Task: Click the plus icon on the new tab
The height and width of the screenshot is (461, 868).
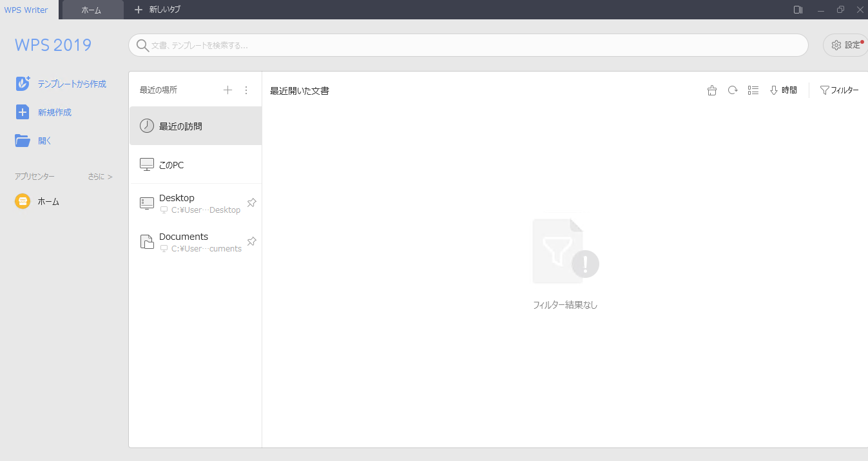Action: (x=138, y=10)
